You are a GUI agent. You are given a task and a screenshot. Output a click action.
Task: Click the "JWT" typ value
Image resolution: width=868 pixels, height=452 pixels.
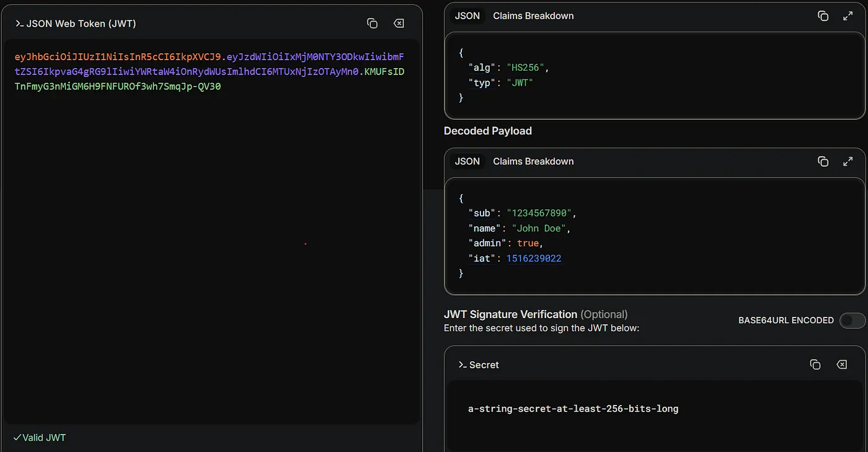(x=520, y=82)
